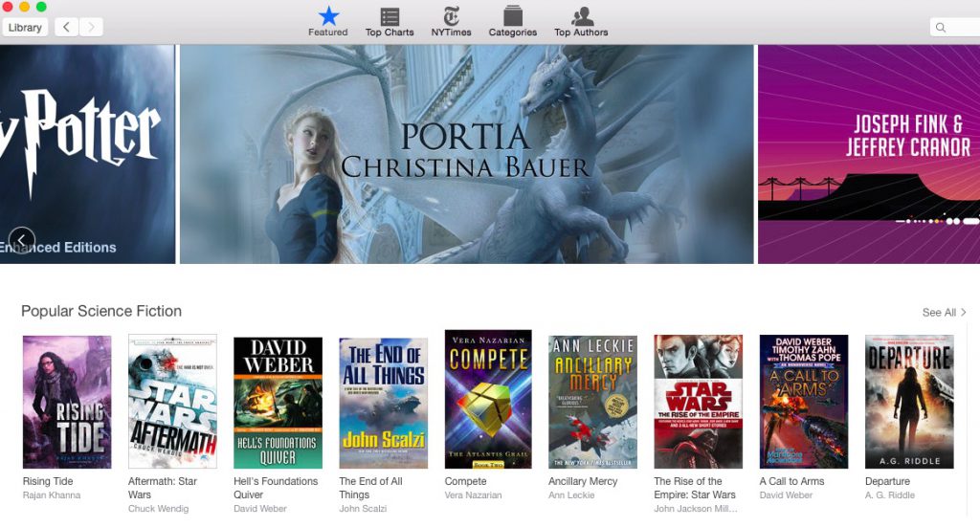Open the Categories icon
980x527 pixels.
point(513,15)
